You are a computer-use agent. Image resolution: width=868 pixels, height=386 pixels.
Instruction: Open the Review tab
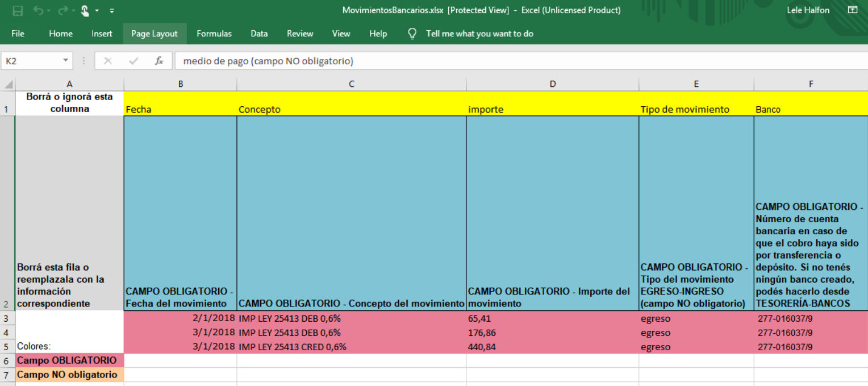pos(300,34)
